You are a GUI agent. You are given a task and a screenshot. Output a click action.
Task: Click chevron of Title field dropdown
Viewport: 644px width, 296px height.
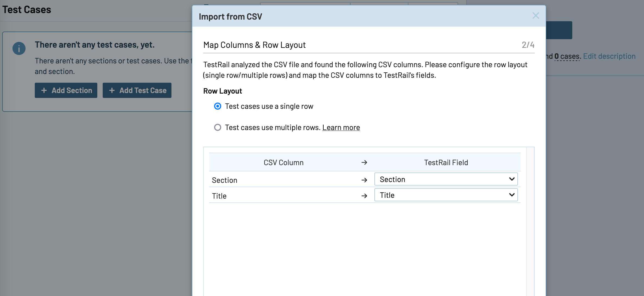point(512,195)
